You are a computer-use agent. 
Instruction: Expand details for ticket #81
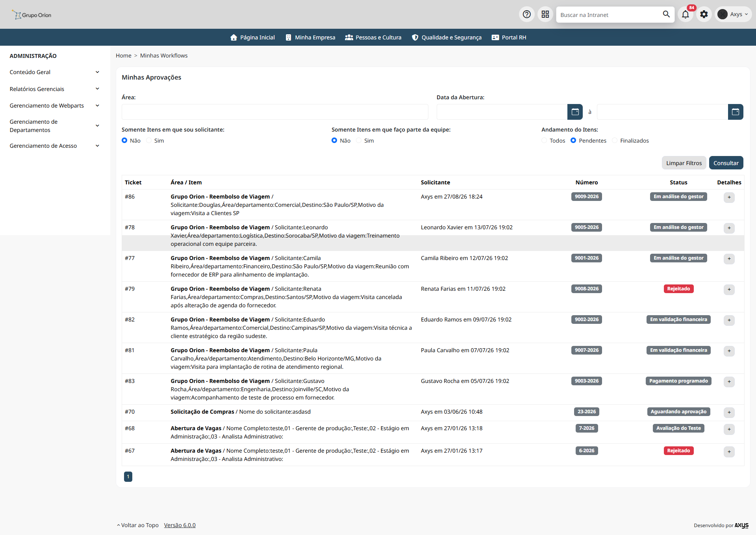(x=729, y=351)
